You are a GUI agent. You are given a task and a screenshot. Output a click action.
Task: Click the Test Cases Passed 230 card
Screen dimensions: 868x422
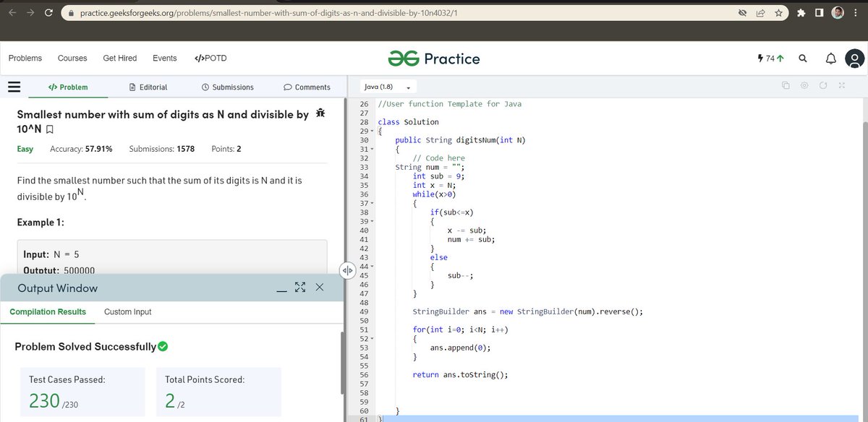[82, 392]
